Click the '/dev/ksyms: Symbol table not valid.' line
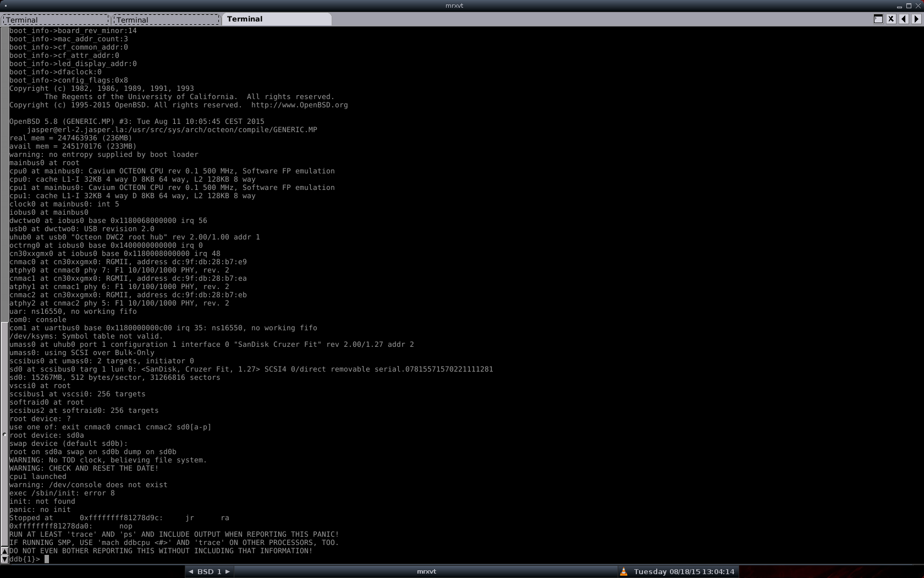The width and height of the screenshot is (924, 578). (86, 336)
